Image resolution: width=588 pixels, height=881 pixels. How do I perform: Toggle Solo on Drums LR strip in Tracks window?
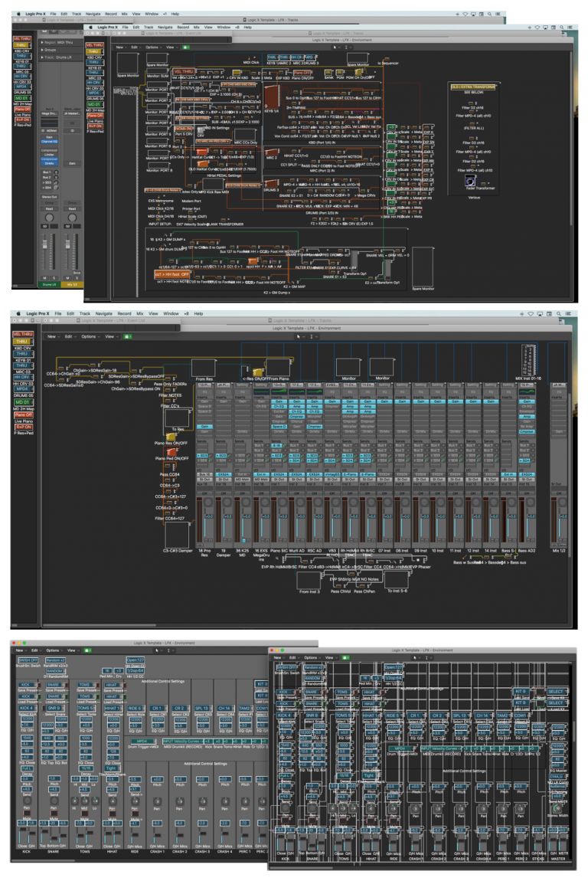(54, 278)
